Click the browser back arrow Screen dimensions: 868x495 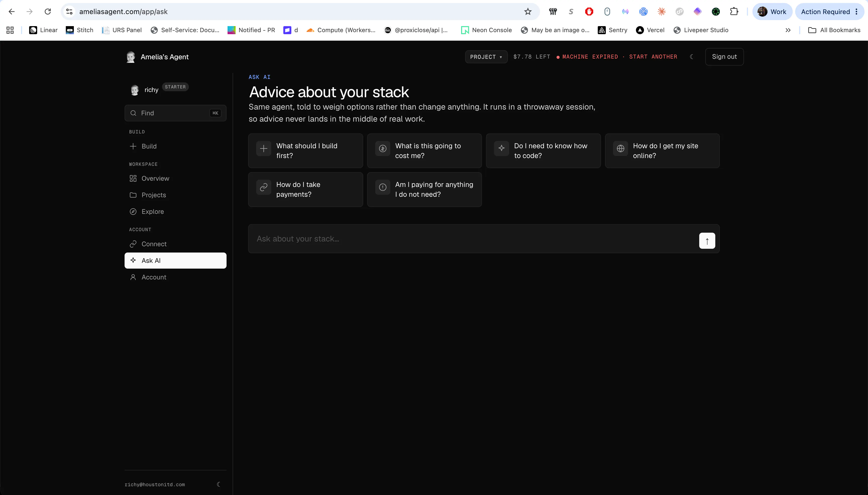(12, 12)
